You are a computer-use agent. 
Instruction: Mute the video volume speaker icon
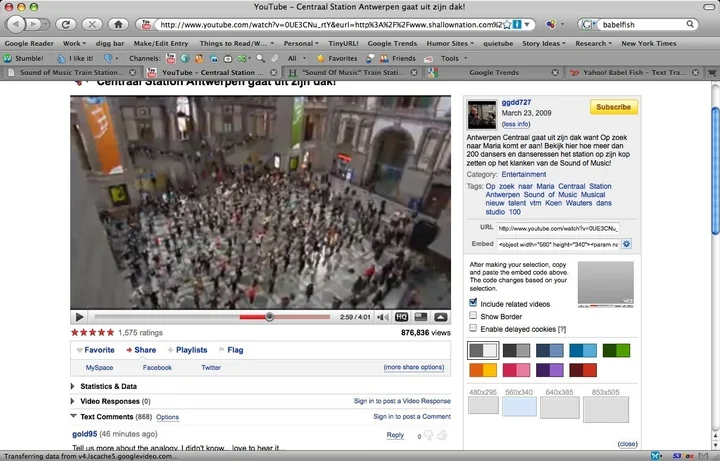pos(382,317)
